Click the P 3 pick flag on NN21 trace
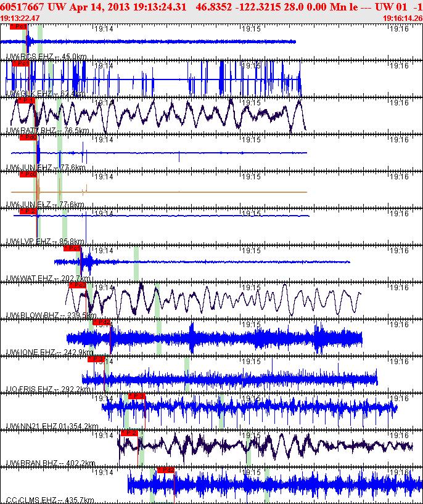 (137, 396)
